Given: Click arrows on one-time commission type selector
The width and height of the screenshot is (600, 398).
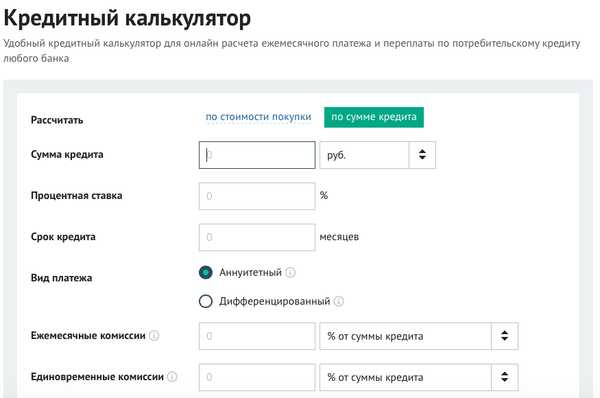Looking at the screenshot, I should (505, 377).
